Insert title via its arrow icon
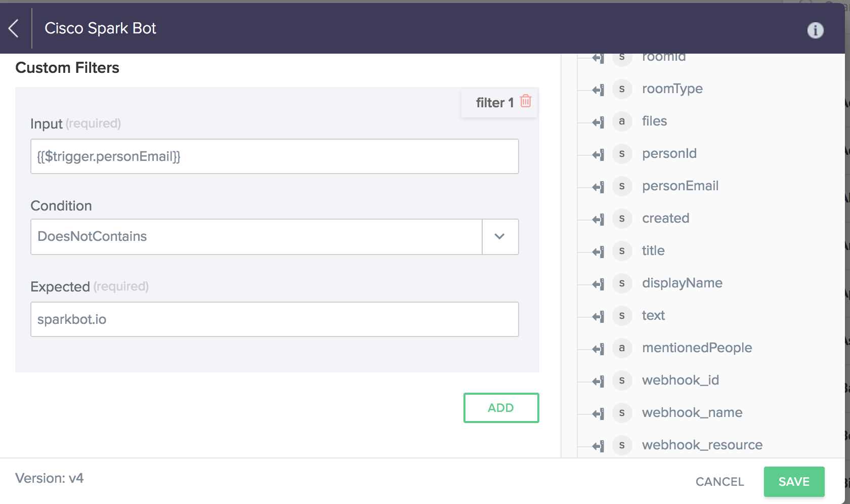Screen dimensions: 850x504 coord(599,252)
